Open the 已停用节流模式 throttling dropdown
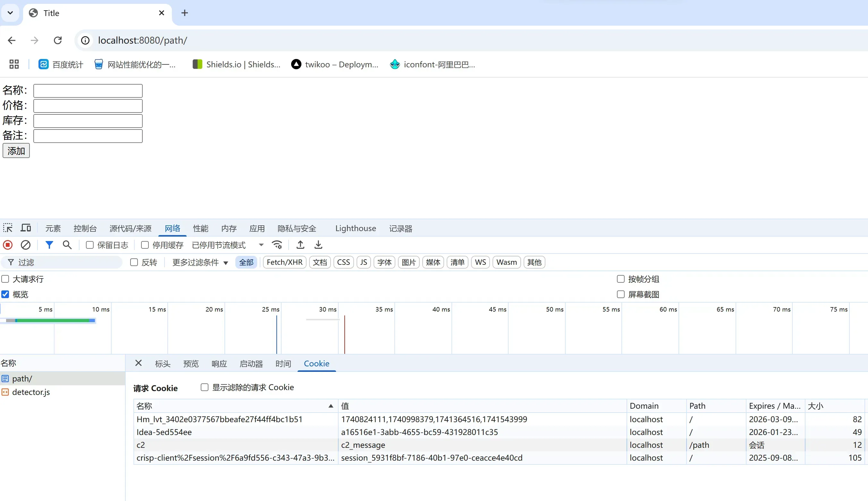This screenshot has width=868, height=501. pos(227,245)
